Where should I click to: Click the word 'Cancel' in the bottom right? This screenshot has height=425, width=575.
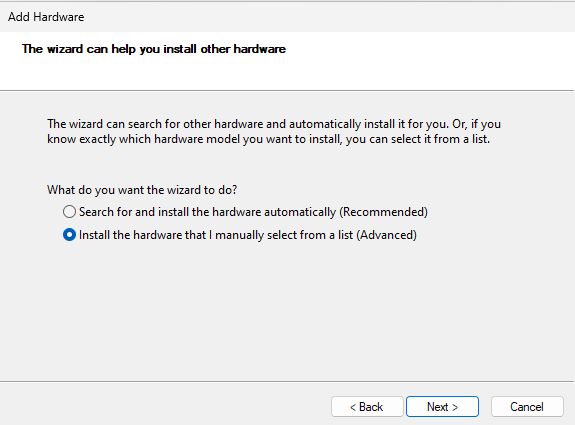pyautogui.click(x=527, y=407)
